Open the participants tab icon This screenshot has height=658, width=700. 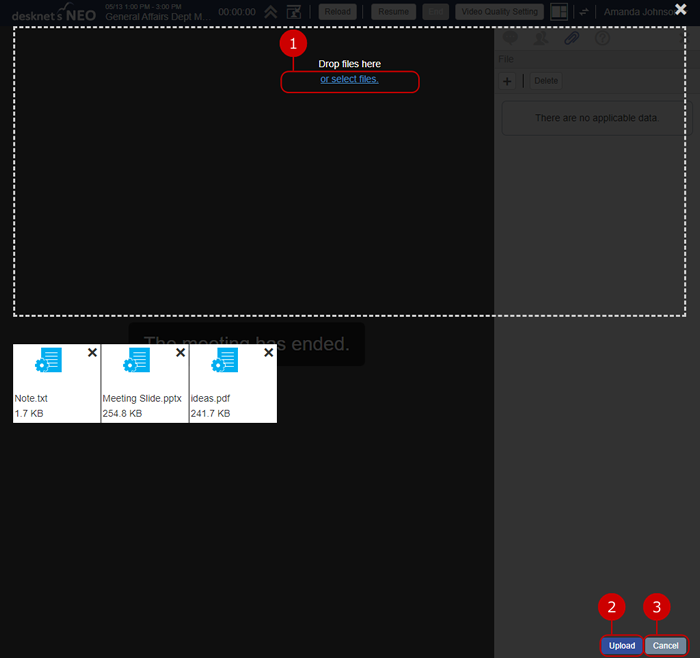[541, 38]
